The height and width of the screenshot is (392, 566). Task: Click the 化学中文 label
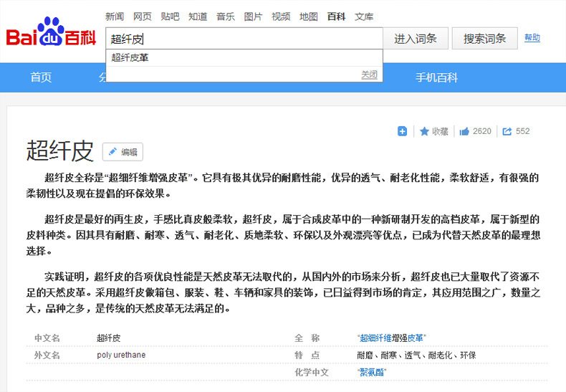312,372
